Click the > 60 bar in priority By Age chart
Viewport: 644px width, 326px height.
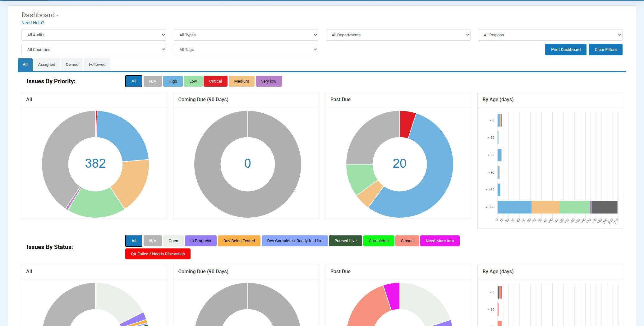point(499,155)
